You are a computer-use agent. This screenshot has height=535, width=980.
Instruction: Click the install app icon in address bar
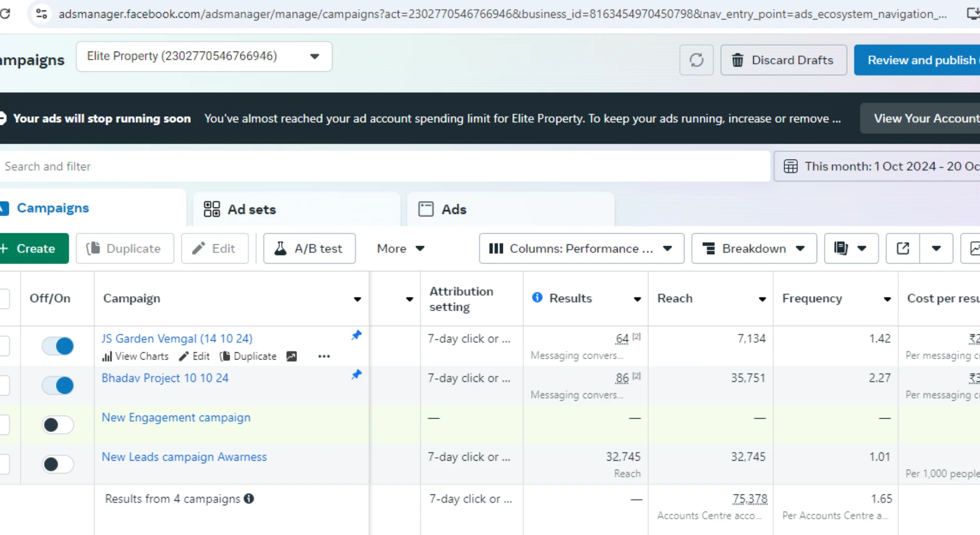tap(973, 13)
